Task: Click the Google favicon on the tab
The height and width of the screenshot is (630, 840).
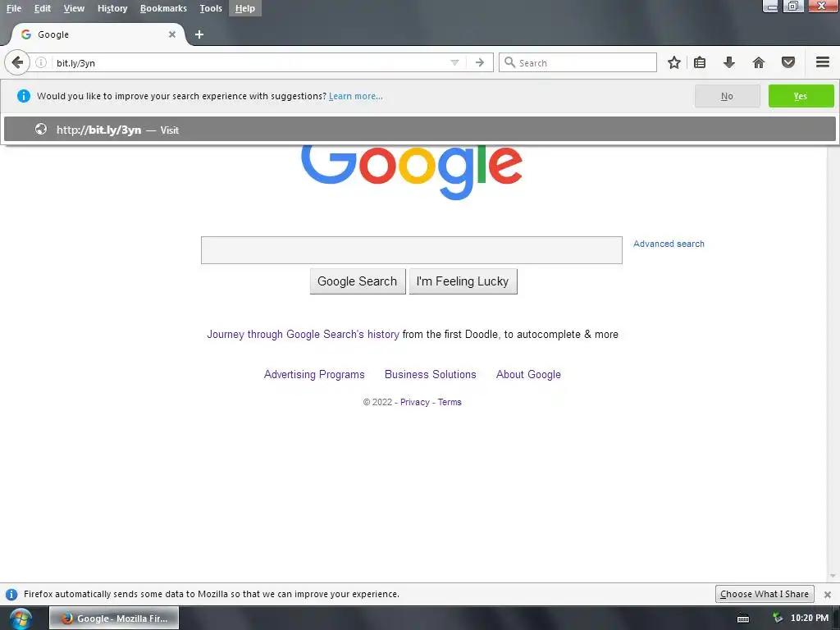Action: click(25, 34)
